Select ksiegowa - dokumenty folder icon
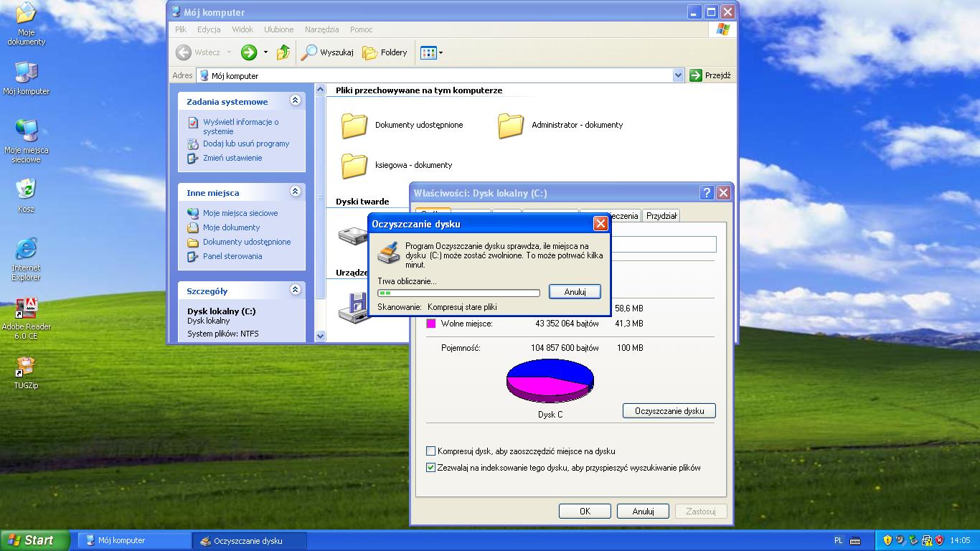The image size is (980, 551). 354,165
